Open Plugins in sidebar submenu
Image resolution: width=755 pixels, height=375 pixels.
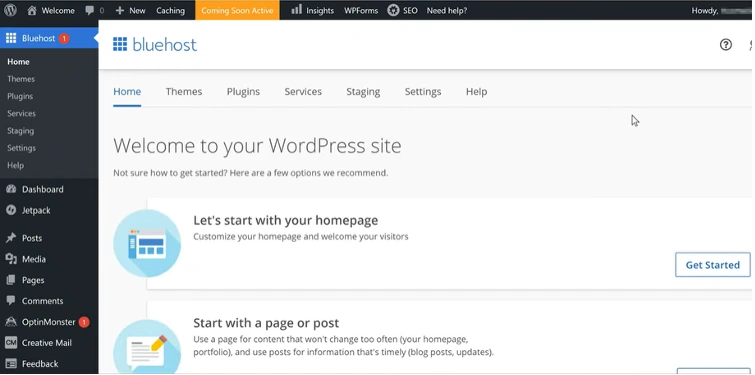point(20,96)
